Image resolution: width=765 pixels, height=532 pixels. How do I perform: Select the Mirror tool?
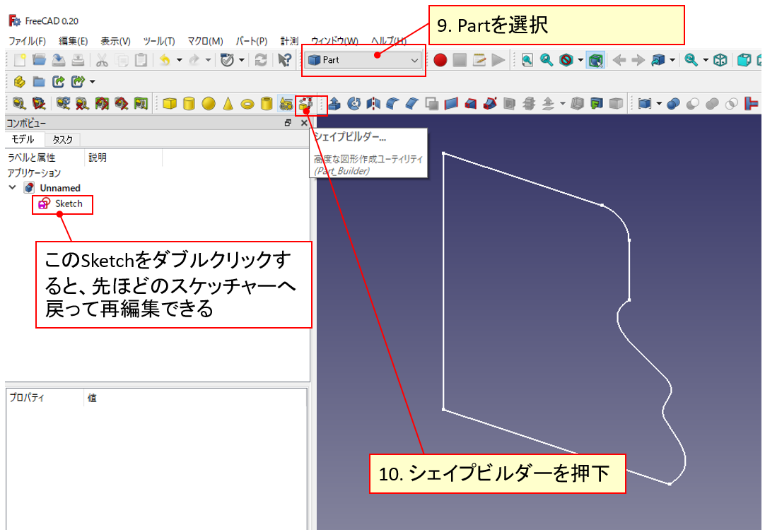click(373, 103)
